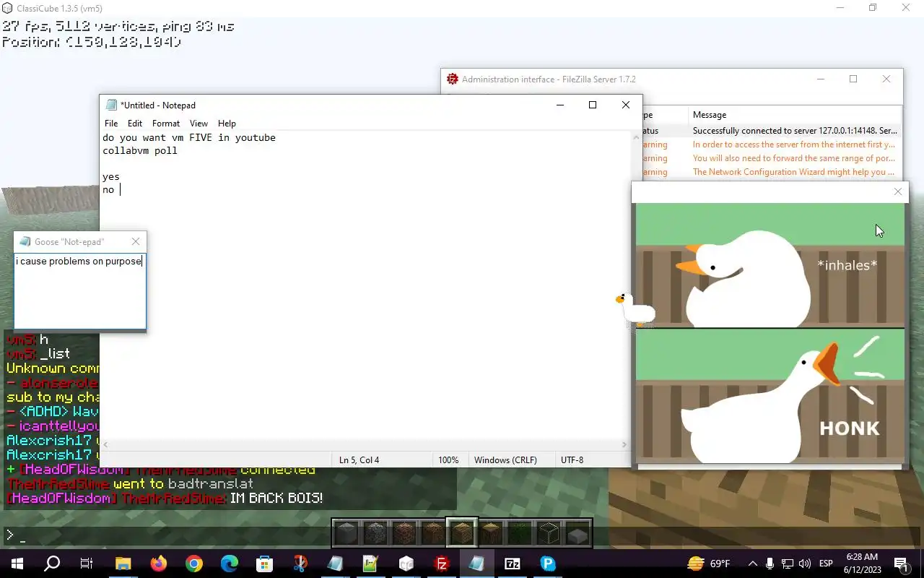This screenshot has width=924, height=578.
Task: Select the first stone hotbar block
Action: [x=346, y=533]
